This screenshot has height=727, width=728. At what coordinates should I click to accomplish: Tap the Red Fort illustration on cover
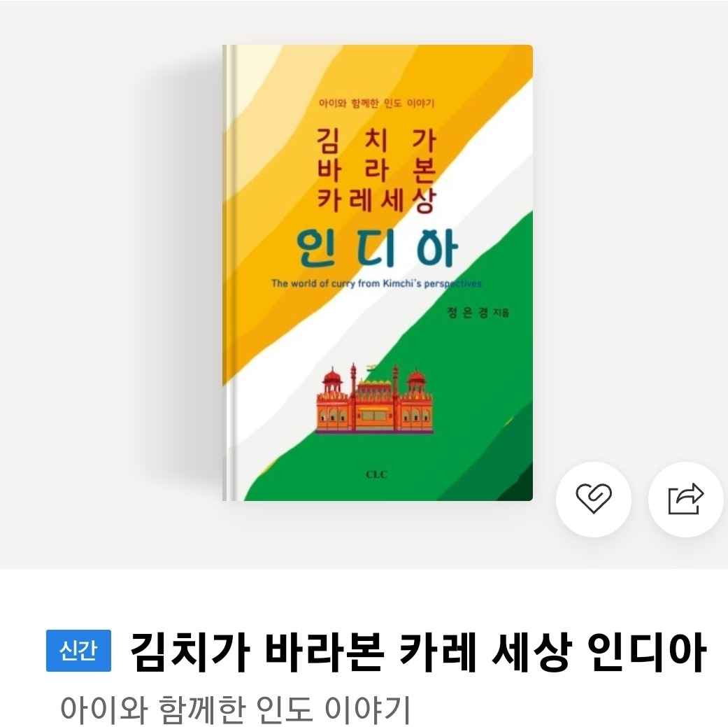(374, 399)
